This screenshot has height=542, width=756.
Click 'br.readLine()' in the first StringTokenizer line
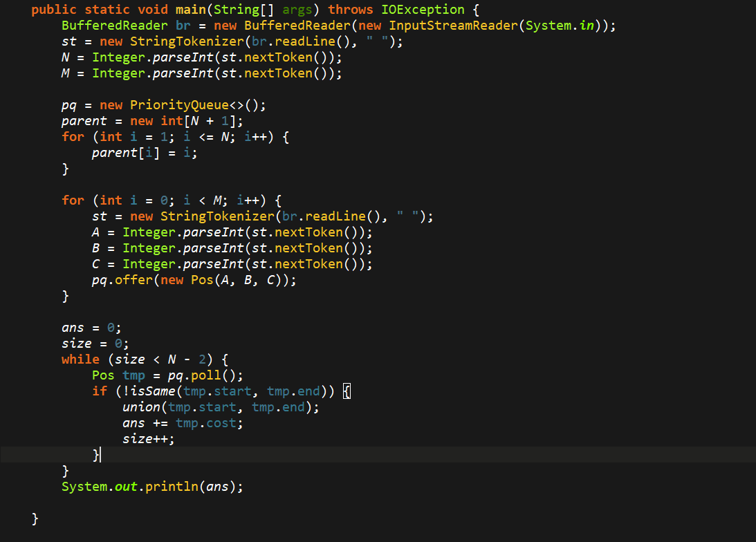tap(301, 41)
